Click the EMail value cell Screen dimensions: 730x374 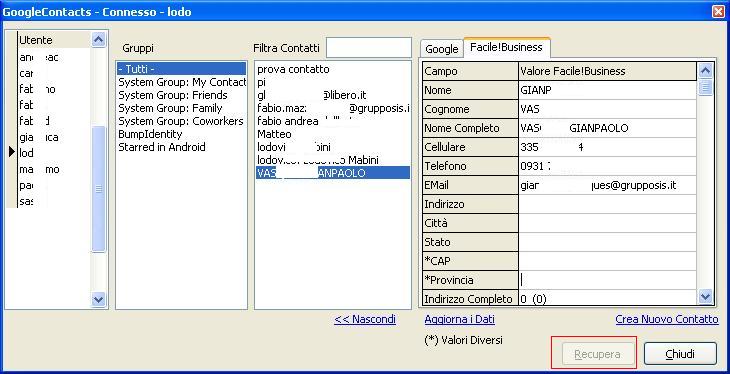click(607, 185)
